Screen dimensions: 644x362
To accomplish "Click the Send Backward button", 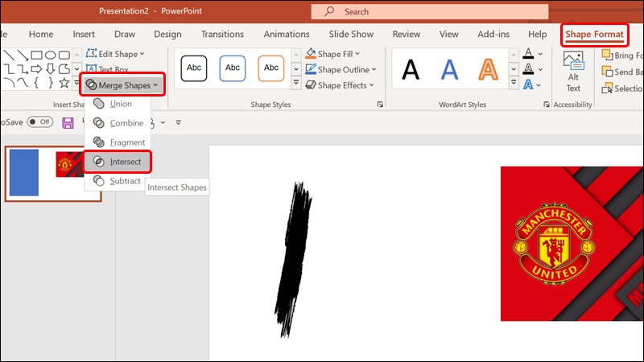I will [x=621, y=72].
